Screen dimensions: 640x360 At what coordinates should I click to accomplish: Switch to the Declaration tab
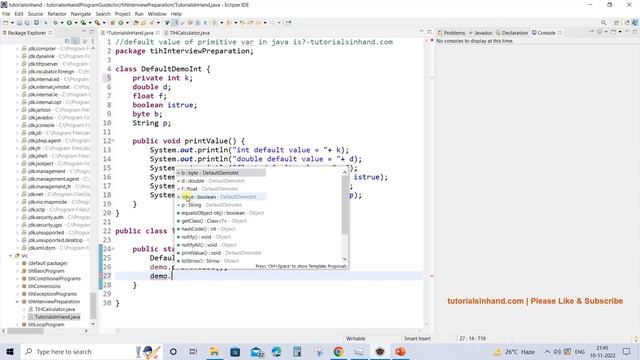click(512, 33)
